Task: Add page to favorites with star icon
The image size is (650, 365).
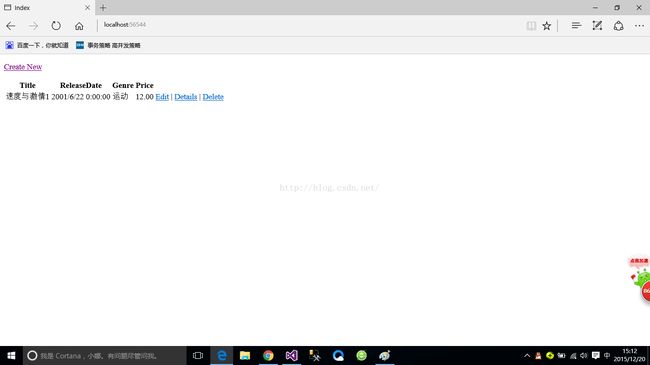Action: [547, 26]
